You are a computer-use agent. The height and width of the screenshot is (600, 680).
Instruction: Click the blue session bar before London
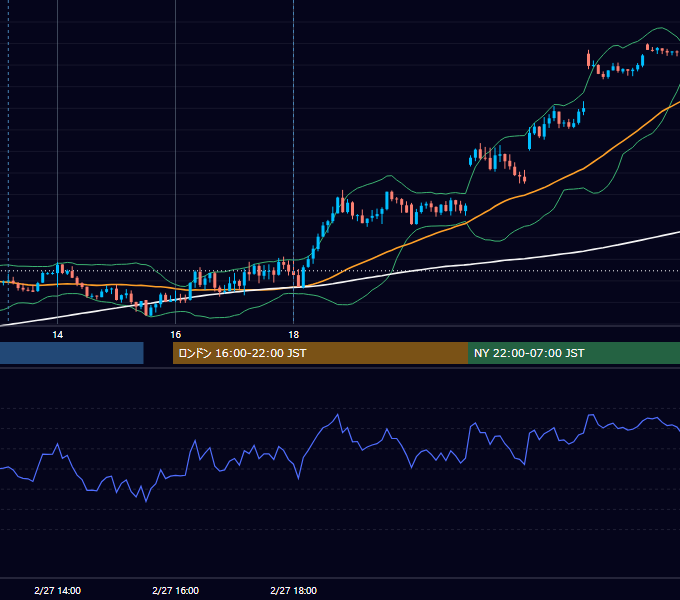pyautogui.click(x=72, y=353)
